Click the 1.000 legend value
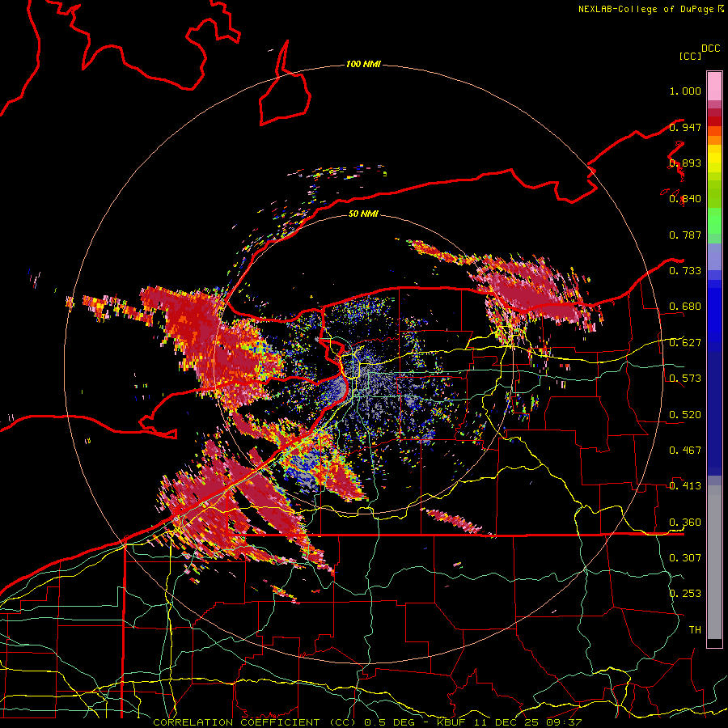 (685, 91)
